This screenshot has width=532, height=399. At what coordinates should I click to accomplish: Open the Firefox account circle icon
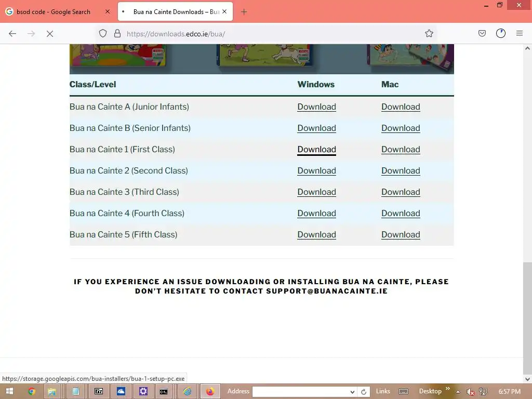[x=501, y=33]
